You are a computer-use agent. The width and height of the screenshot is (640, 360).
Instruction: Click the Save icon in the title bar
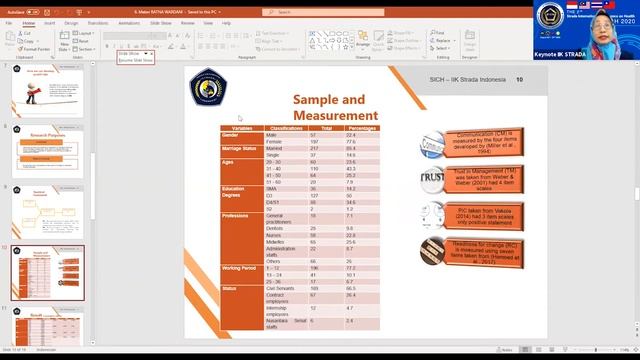click(x=47, y=12)
